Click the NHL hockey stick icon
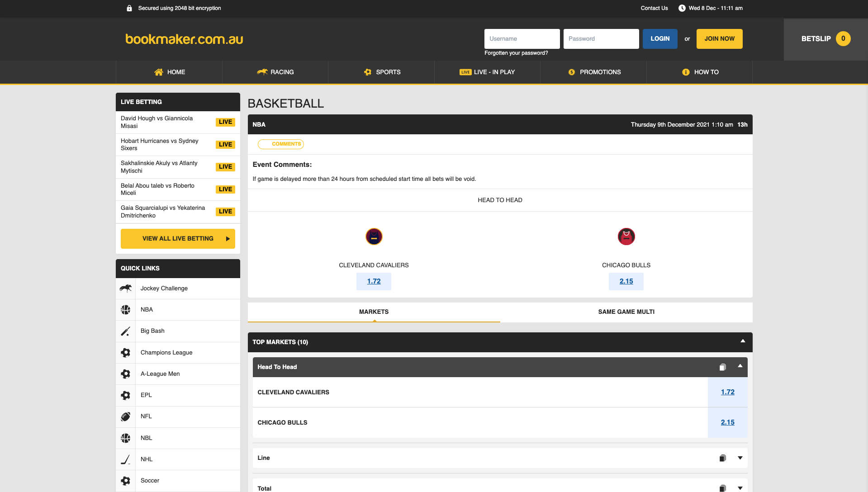This screenshot has height=492, width=868. 126,459
